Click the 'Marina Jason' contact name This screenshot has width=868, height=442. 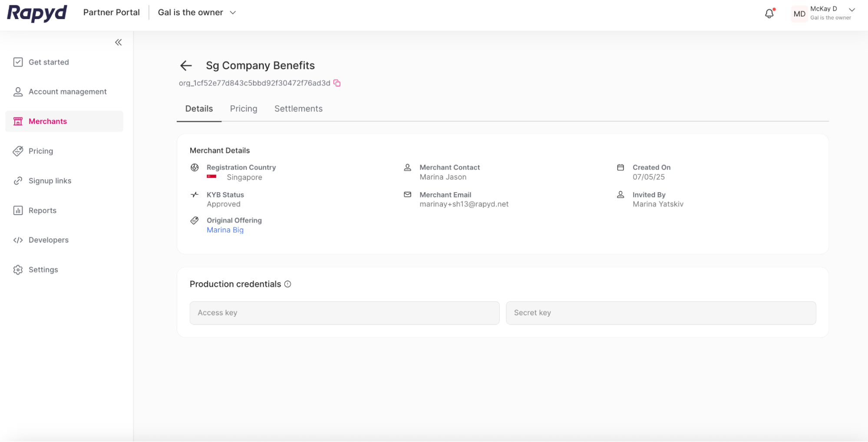(443, 177)
